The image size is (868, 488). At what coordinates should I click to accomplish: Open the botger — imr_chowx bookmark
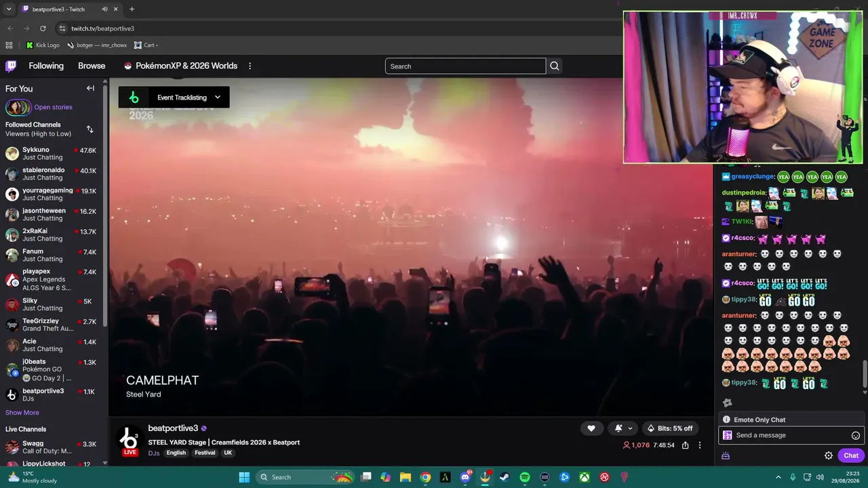tap(97, 45)
